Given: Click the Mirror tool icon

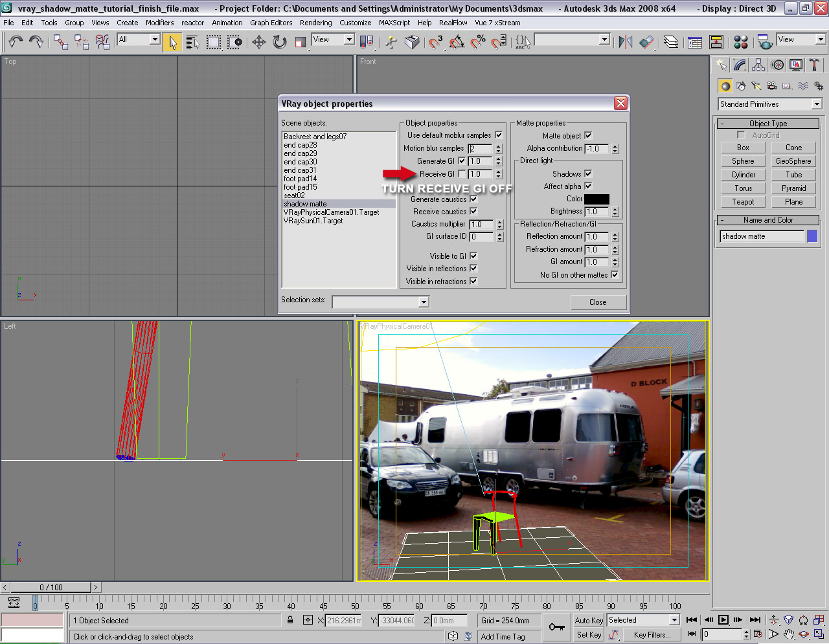Looking at the screenshot, I should coord(625,43).
